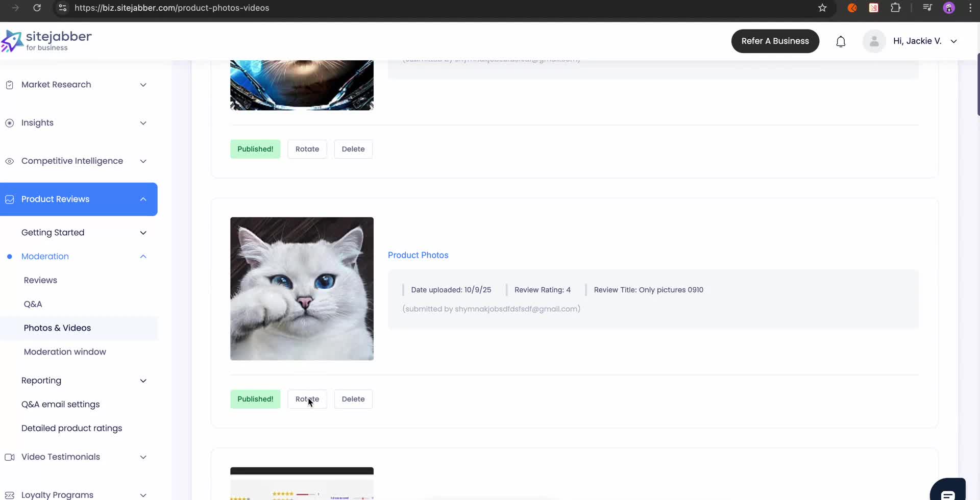Collapse the Product Reviews section
Screen dimensions: 980x500
coord(143,199)
